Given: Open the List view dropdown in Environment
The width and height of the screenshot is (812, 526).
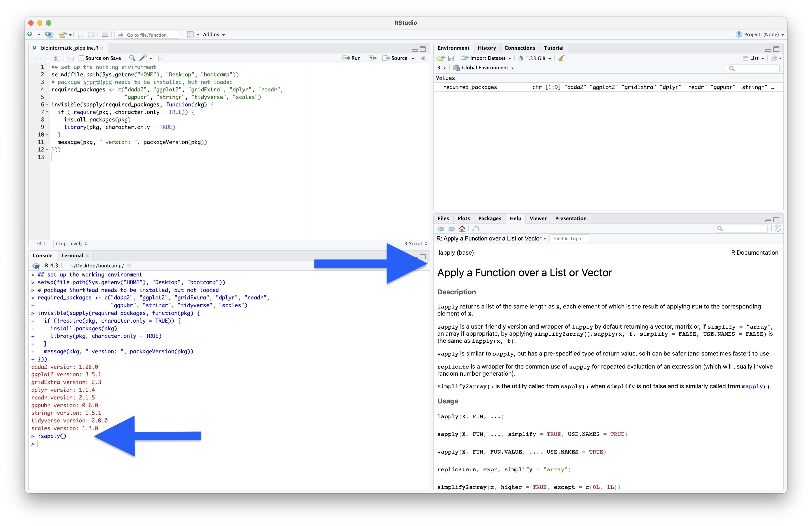Looking at the screenshot, I should (753, 58).
